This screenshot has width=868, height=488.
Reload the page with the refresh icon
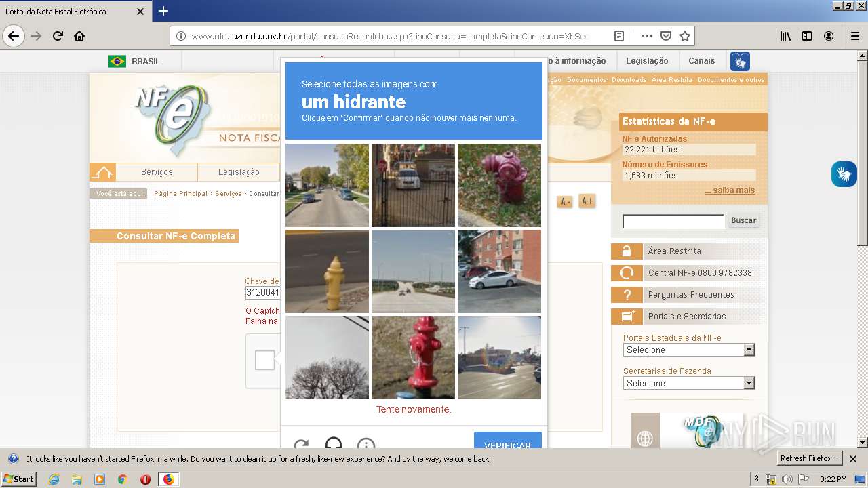[x=58, y=36]
